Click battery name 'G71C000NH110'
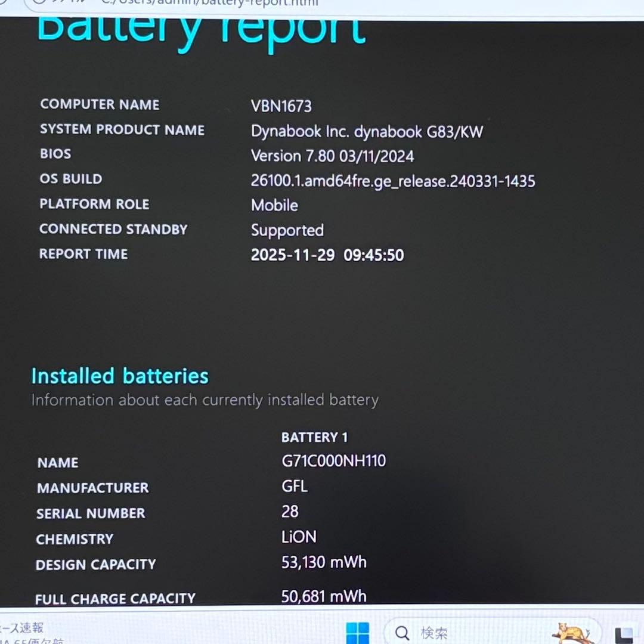The width and height of the screenshot is (644, 644). tap(333, 461)
